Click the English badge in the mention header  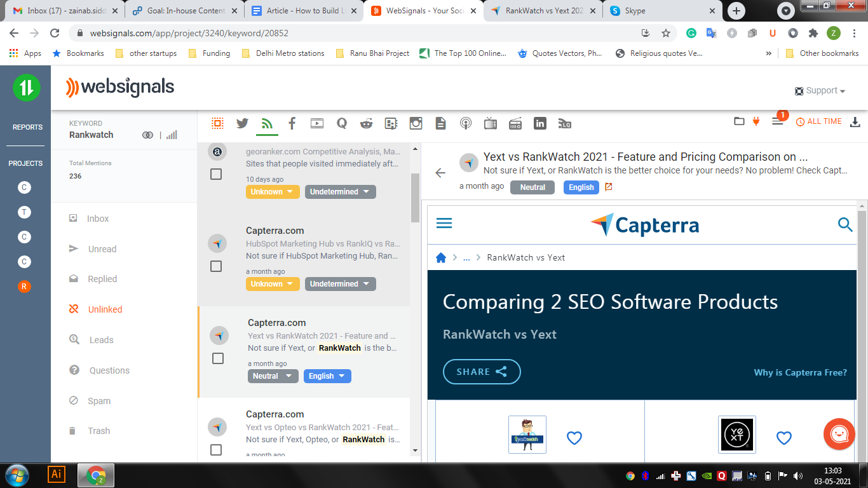[581, 187]
